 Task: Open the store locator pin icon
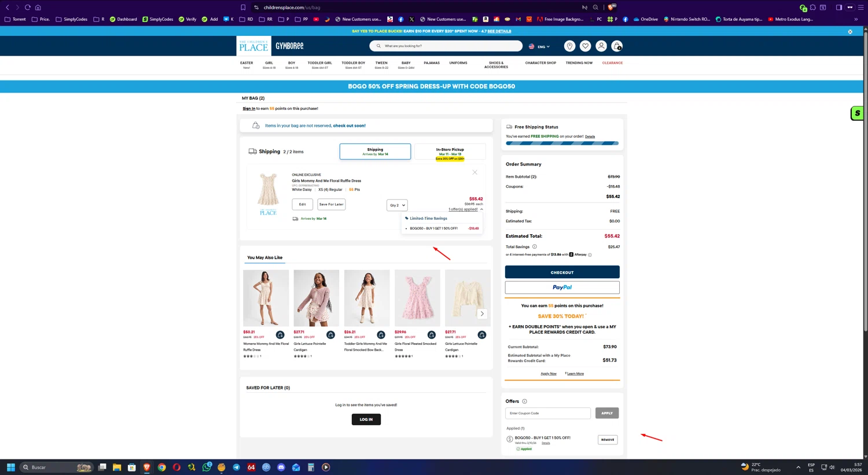(x=569, y=46)
